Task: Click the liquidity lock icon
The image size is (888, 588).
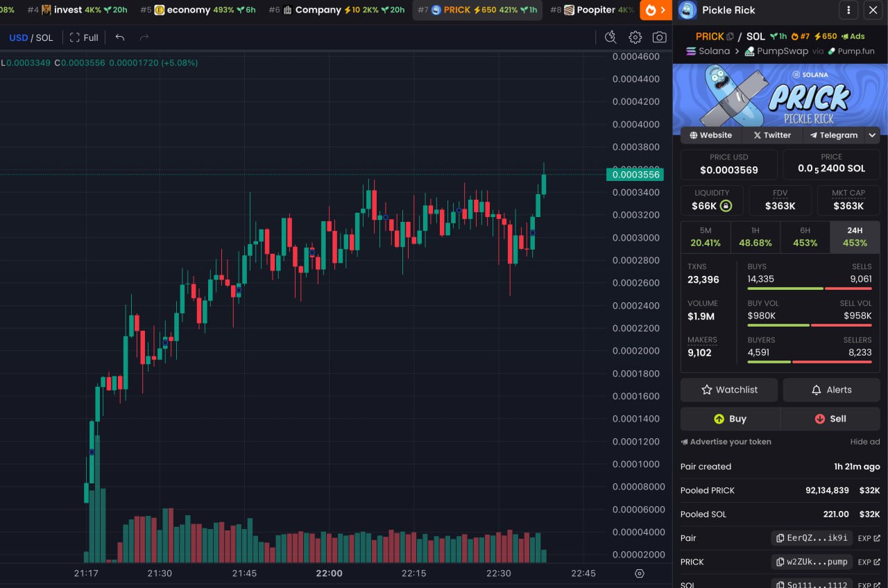Action: tap(726, 206)
